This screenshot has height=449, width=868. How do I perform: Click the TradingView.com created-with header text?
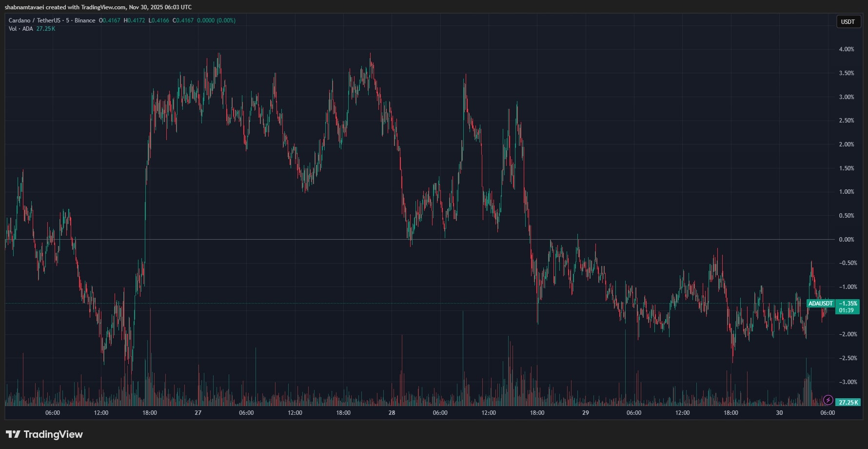pyautogui.click(x=98, y=7)
